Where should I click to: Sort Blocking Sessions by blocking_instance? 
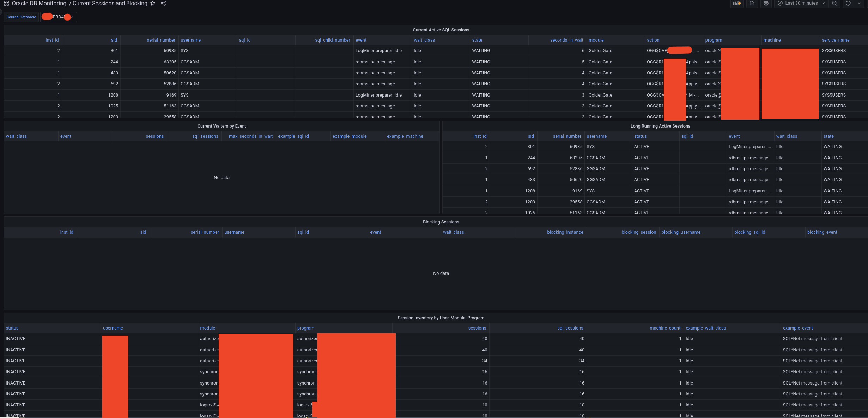point(565,232)
